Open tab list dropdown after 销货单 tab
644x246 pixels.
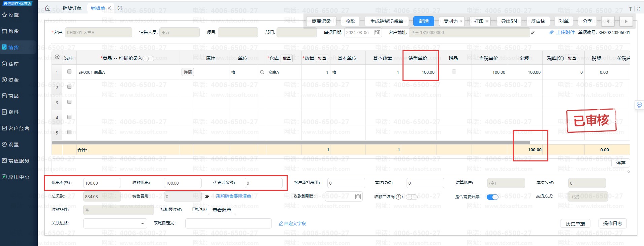coord(120,8)
